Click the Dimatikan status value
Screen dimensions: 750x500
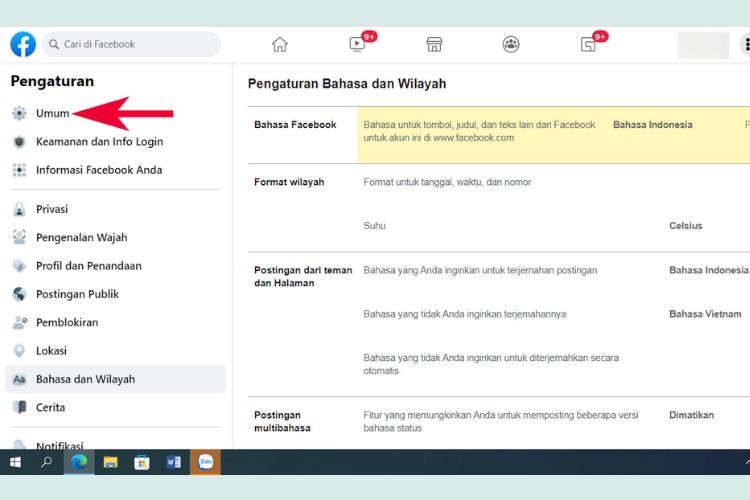[691, 415]
